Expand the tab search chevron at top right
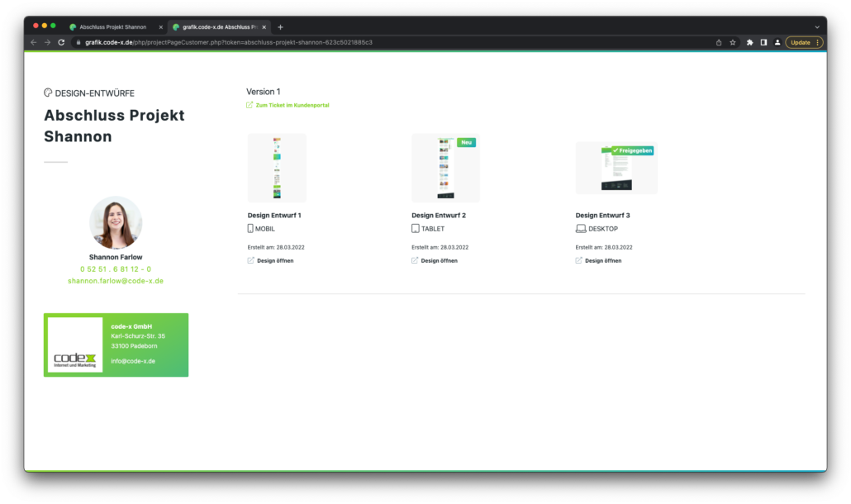The width and height of the screenshot is (851, 504). [x=817, y=27]
